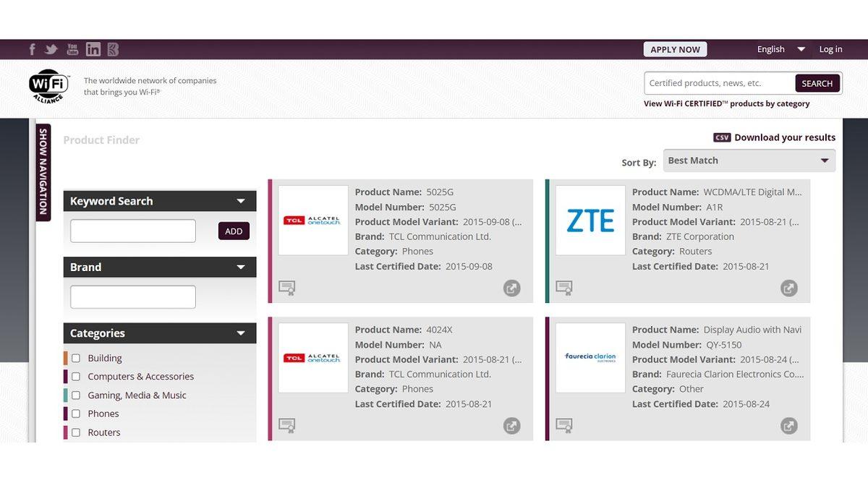
Task: Collapse the Categories panel header
Action: [240, 333]
